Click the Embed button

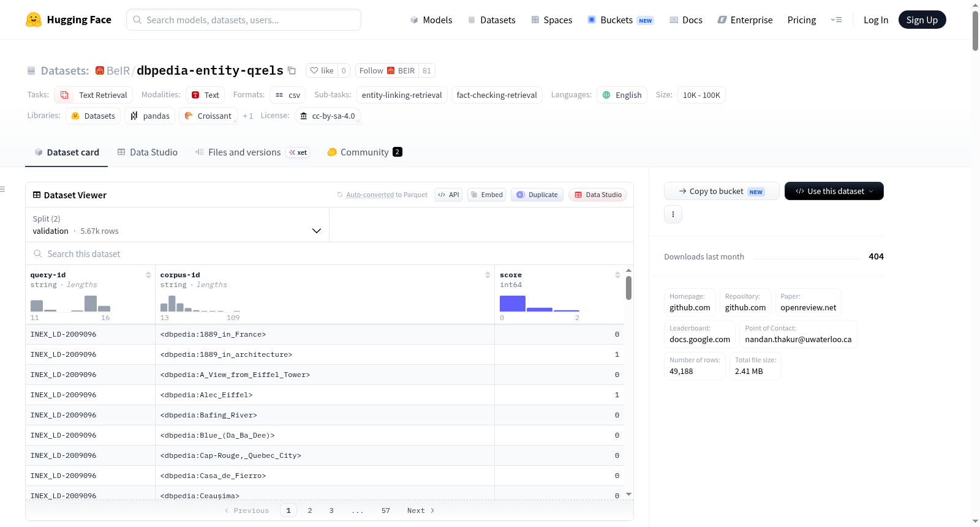(x=487, y=195)
